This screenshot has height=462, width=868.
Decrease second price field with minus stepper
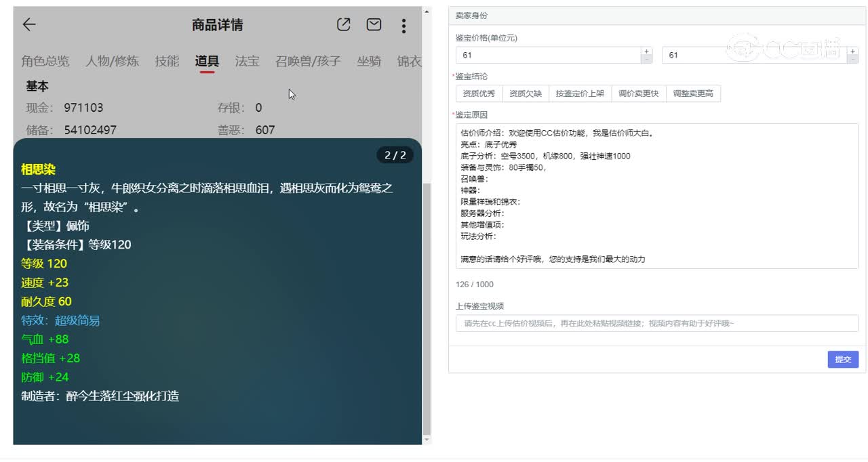(852, 60)
